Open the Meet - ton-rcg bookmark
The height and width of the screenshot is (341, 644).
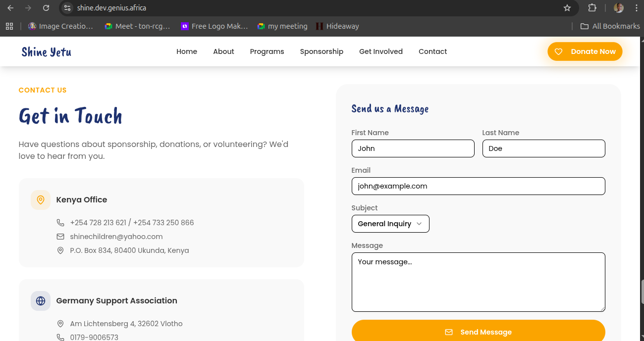[137, 26]
